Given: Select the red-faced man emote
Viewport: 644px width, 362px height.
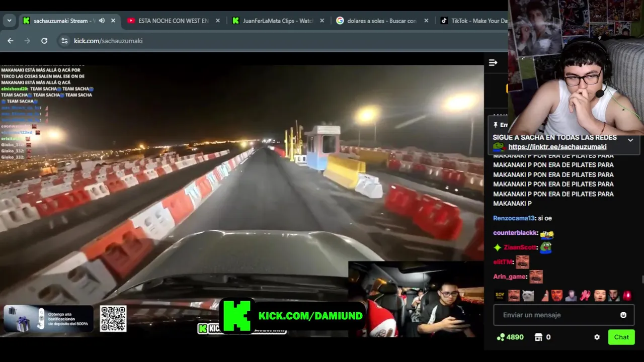Looking at the screenshot, I should [x=556, y=296].
